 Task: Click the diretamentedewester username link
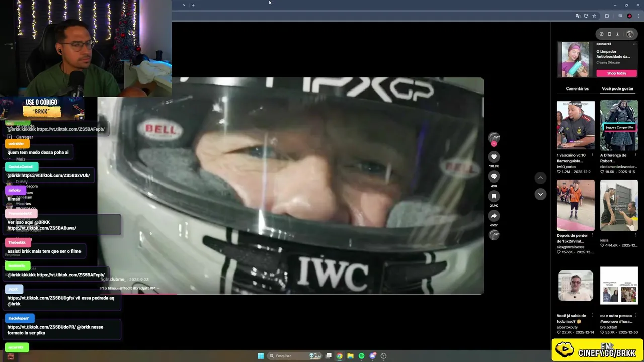click(618, 167)
